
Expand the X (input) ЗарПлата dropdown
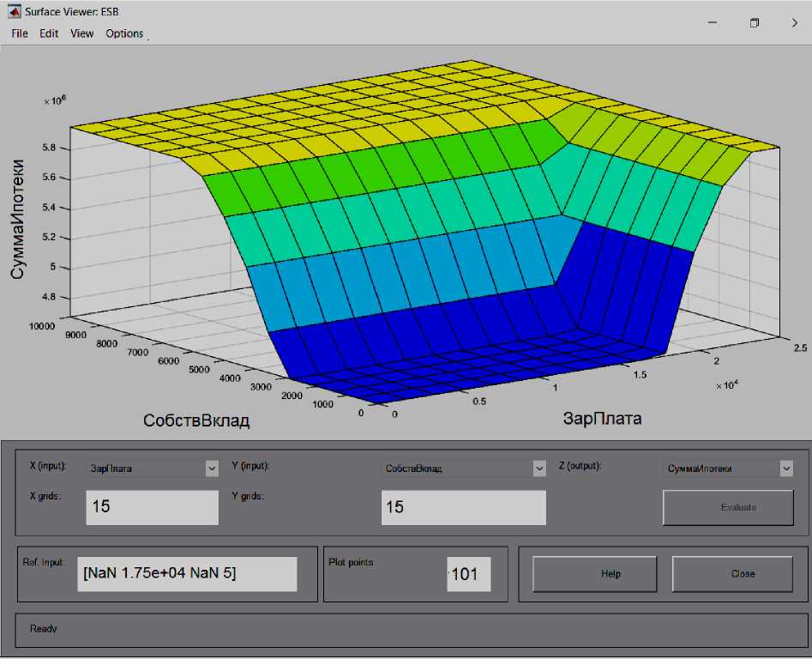tap(212, 469)
